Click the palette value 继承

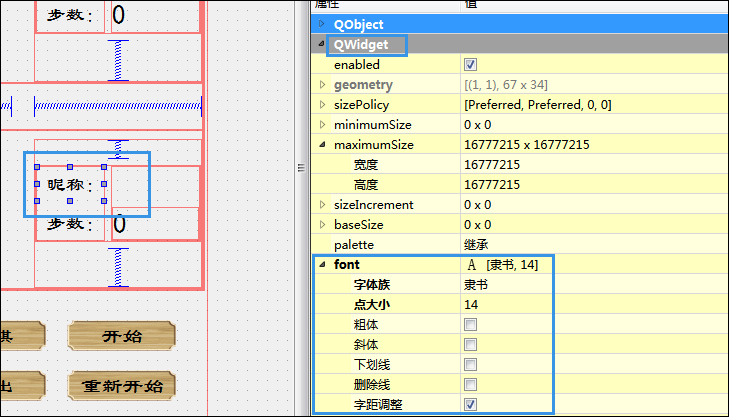476,244
